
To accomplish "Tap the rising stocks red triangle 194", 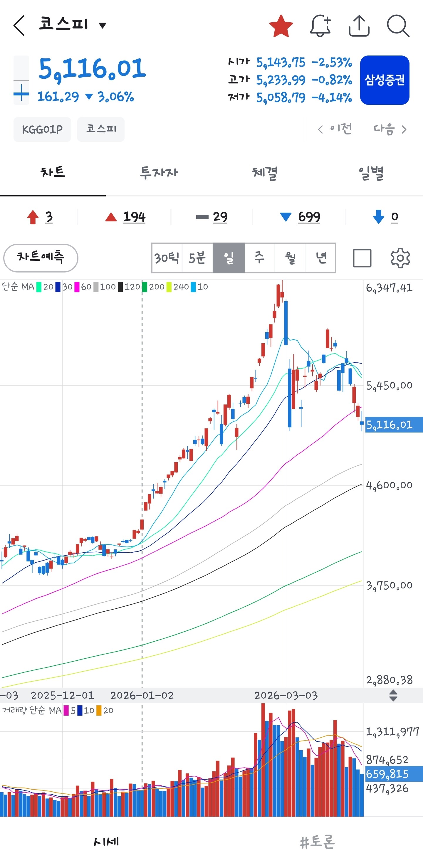I will 125,217.
